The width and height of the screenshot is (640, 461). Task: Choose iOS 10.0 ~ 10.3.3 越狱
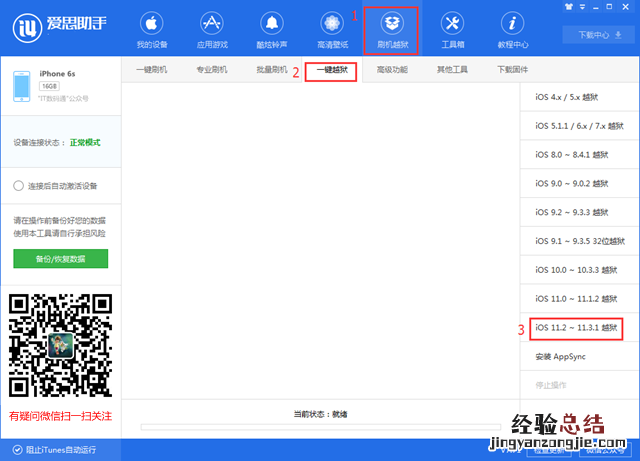pos(579,270)
